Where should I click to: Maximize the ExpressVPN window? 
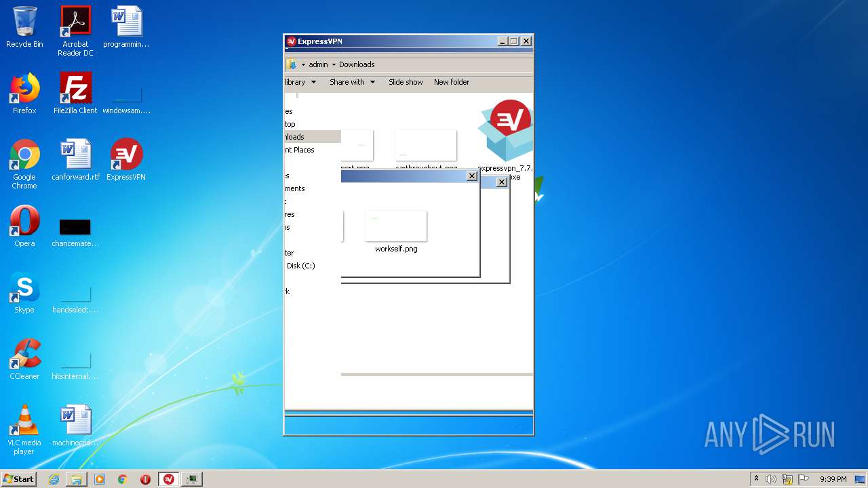(x=514, y=41)
